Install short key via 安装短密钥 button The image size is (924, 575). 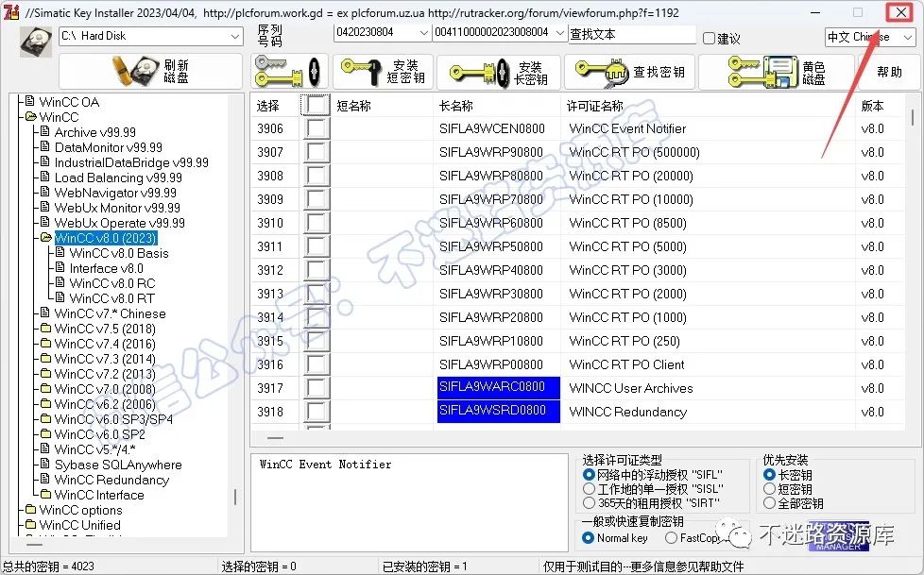click(383, 72)
